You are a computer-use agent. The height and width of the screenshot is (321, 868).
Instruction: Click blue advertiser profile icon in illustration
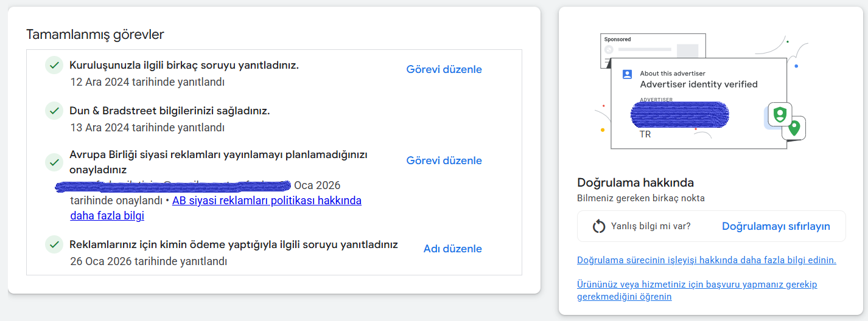tap(627, 74)
